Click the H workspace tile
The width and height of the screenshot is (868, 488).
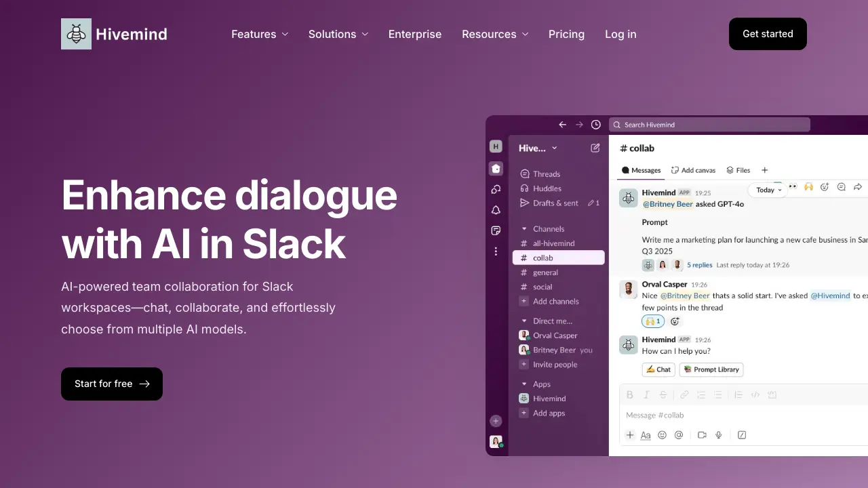[496, 146]
